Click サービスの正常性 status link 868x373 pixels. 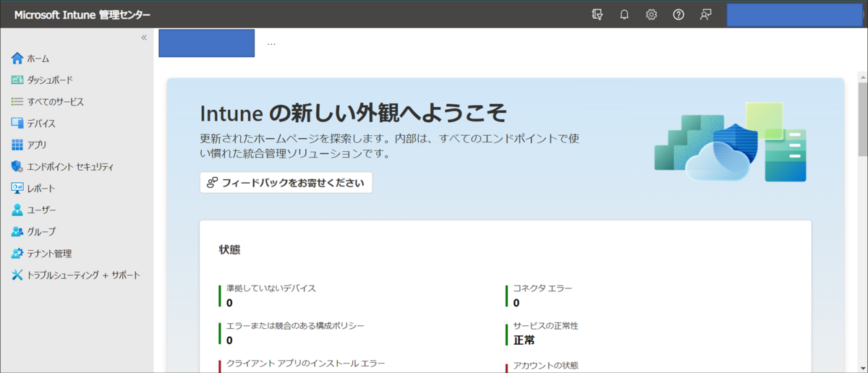[x=546, y=326]
